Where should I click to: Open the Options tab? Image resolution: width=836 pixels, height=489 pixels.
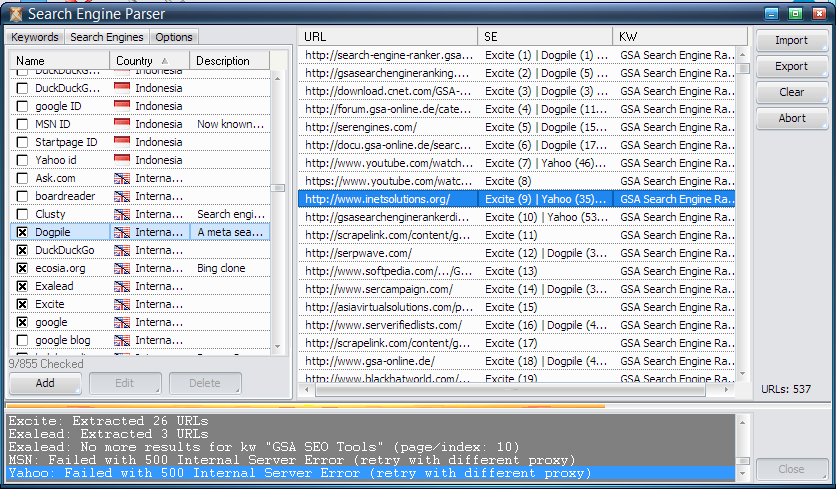(173, 37)
